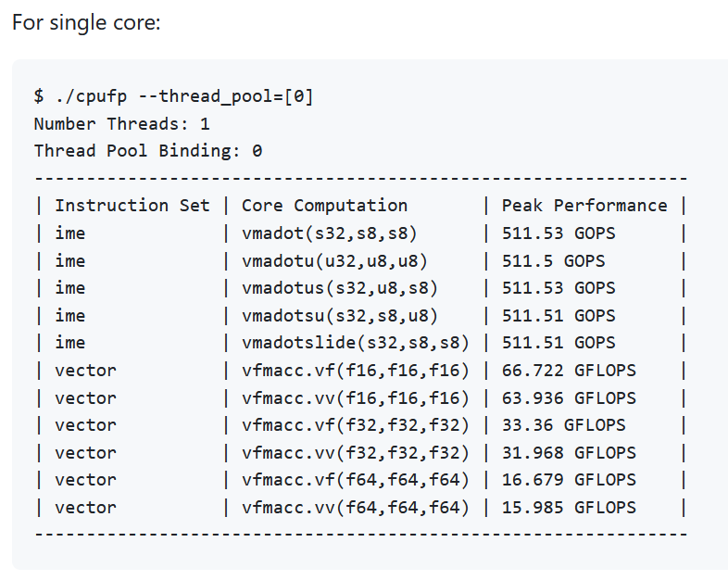Click the "For single core:" heading text
The image size is (728, 580).
tap(86, 21)
